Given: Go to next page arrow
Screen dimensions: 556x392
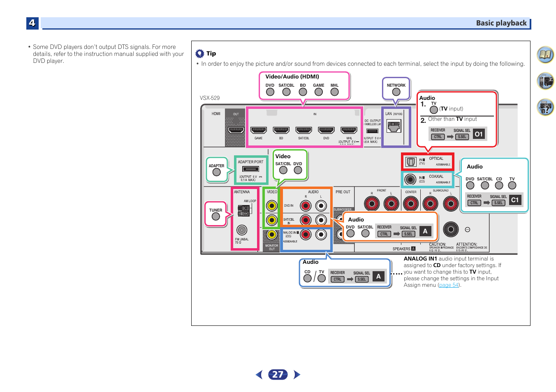Looking at the screenshot, I should [297, 374].
